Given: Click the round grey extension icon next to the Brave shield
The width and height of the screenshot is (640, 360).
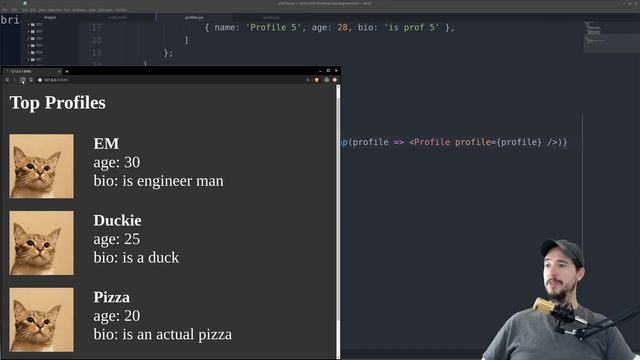Looking at the screenshot, I should 327,80.
